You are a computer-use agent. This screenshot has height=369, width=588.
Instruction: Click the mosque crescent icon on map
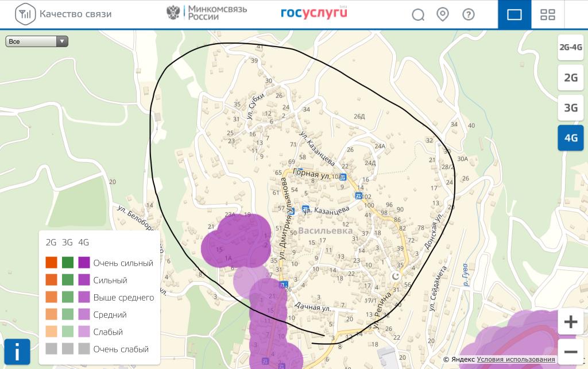395,276
